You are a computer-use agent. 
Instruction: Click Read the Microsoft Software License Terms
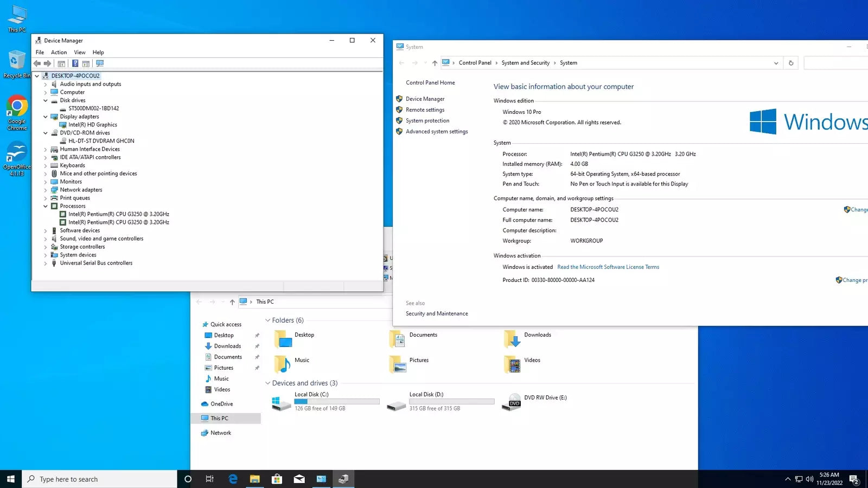click(608, 267)
